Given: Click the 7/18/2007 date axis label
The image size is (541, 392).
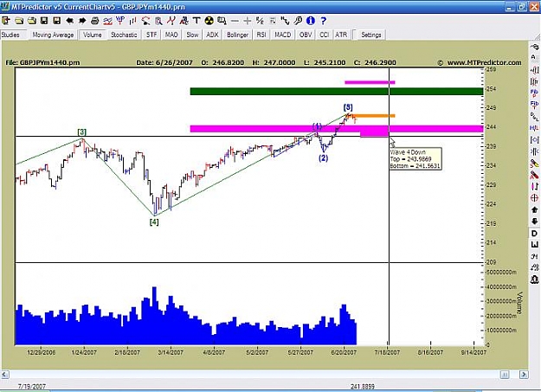Looking at the screenshot, I should (x=387, y=353).
